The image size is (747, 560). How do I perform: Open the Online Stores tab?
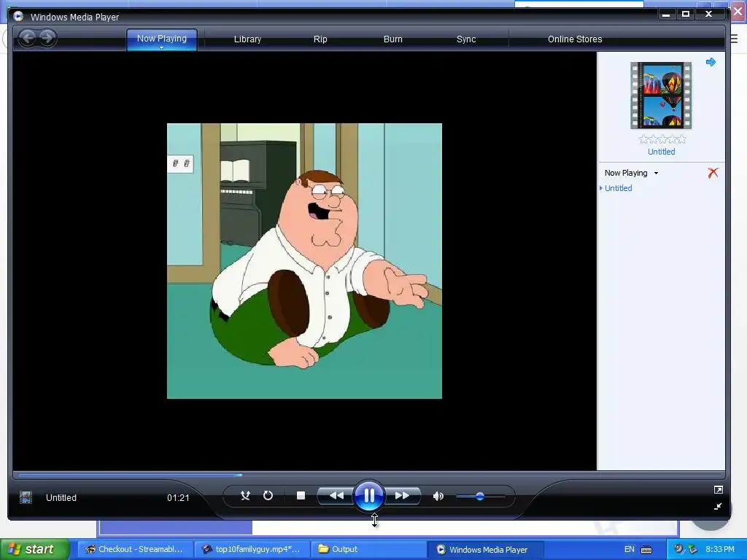575,39
